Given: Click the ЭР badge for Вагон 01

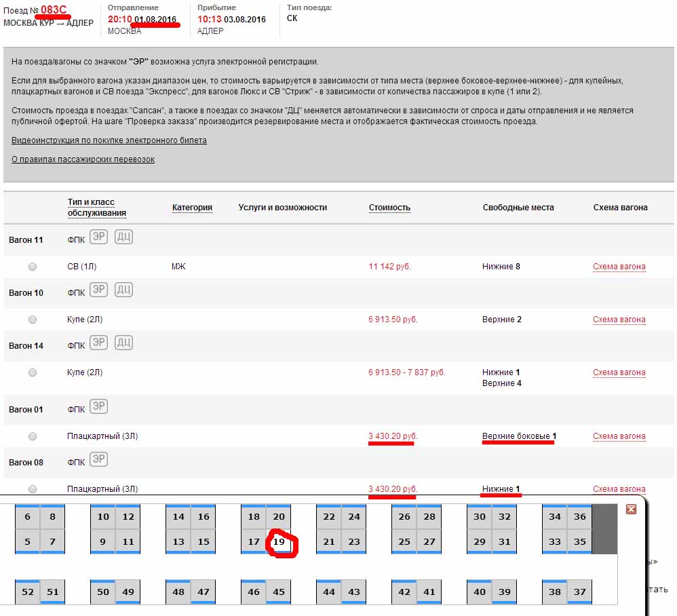Looking at the screenshot, I should [x=99, y=407].
